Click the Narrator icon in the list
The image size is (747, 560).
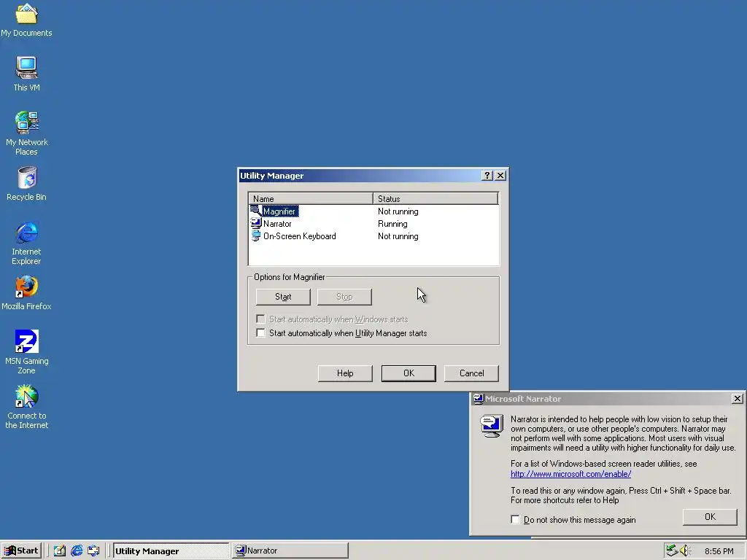[x=256, y=223]
